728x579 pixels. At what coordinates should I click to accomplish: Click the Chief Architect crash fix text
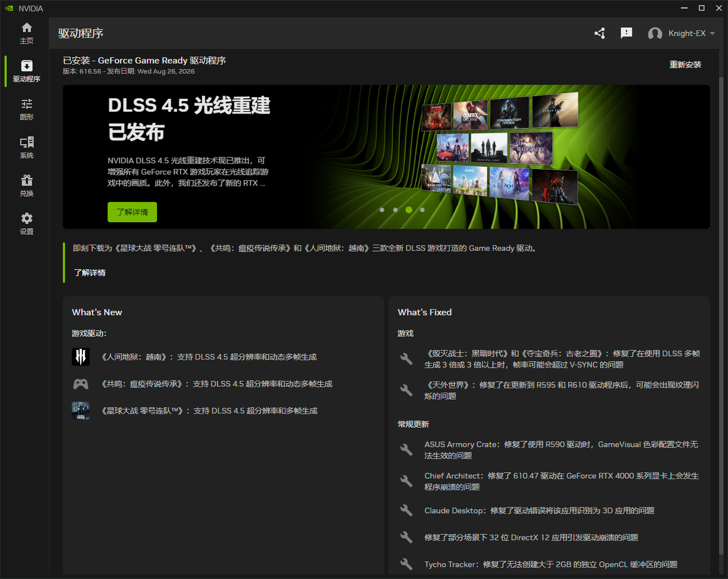pos(561,481)
